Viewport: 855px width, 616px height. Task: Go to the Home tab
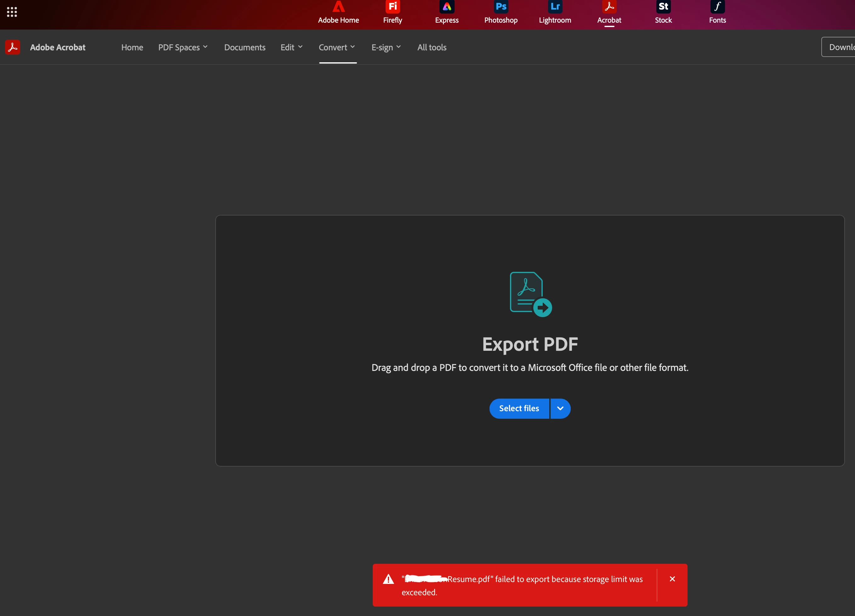(132, 48)
